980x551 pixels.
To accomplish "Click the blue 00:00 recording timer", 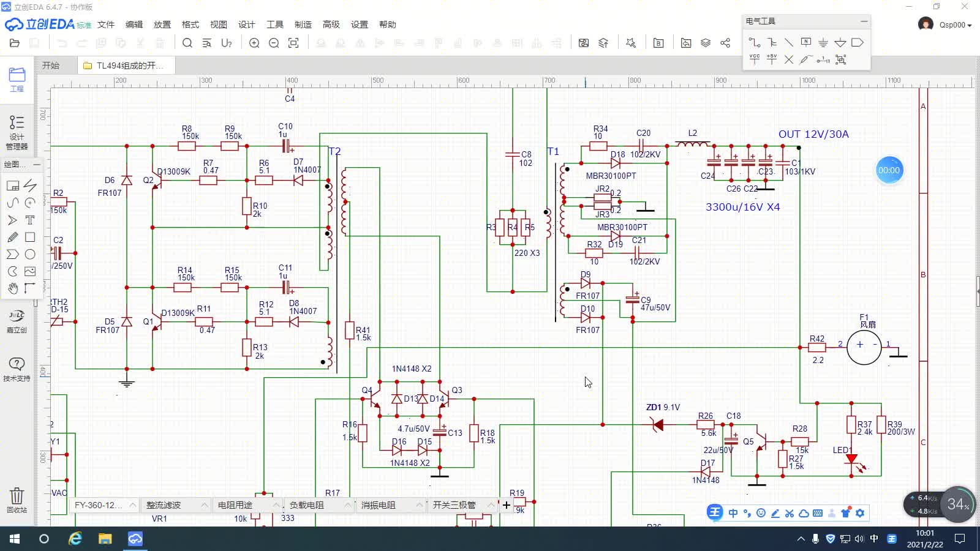I will pyautogui.click(x=889, y=170).
